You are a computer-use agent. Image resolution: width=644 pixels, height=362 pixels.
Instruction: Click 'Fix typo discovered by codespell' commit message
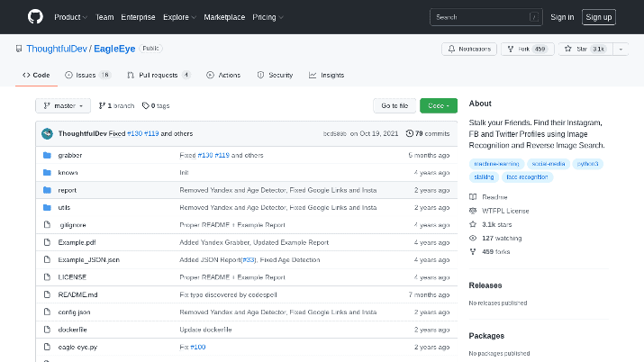click(228, 294)
